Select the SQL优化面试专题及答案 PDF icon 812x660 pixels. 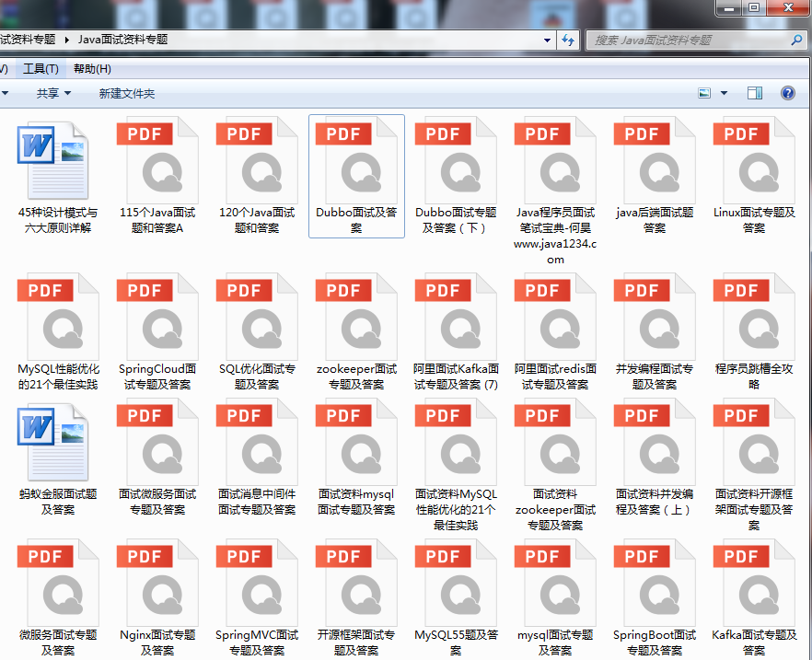[257, 317]
